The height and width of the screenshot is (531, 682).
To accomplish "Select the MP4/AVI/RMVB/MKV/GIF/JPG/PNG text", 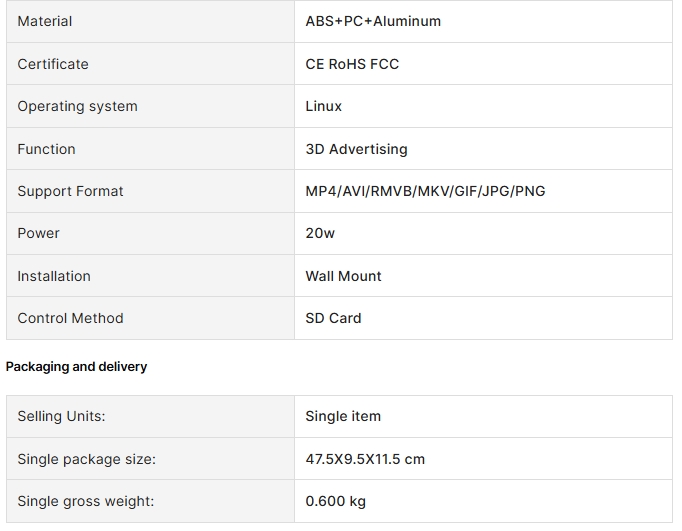I will tap(425, 191).
